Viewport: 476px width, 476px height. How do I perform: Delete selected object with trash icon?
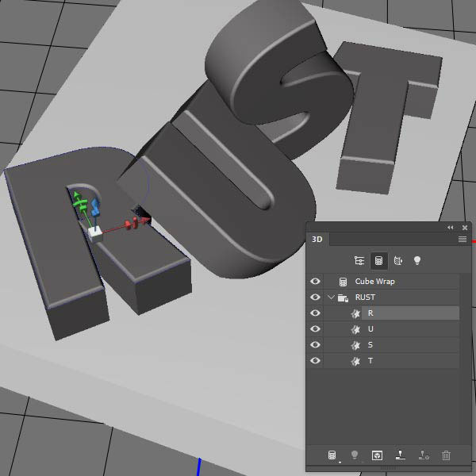point(446,455)
